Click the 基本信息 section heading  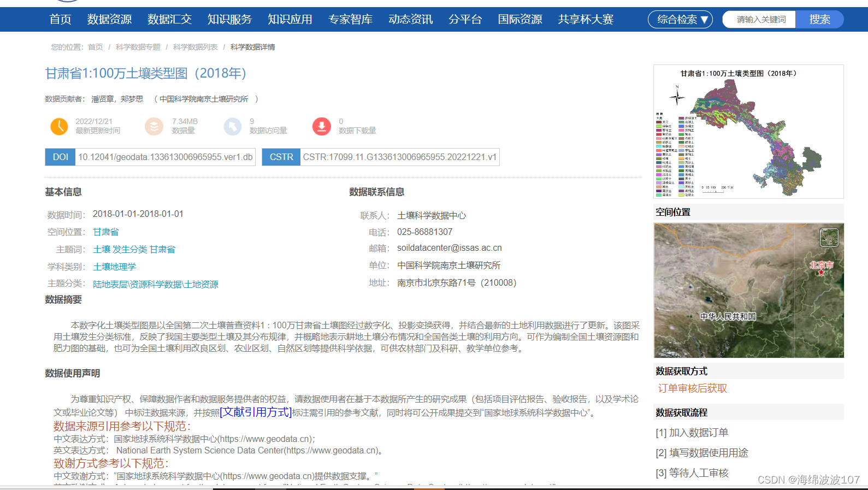(63, 192)
